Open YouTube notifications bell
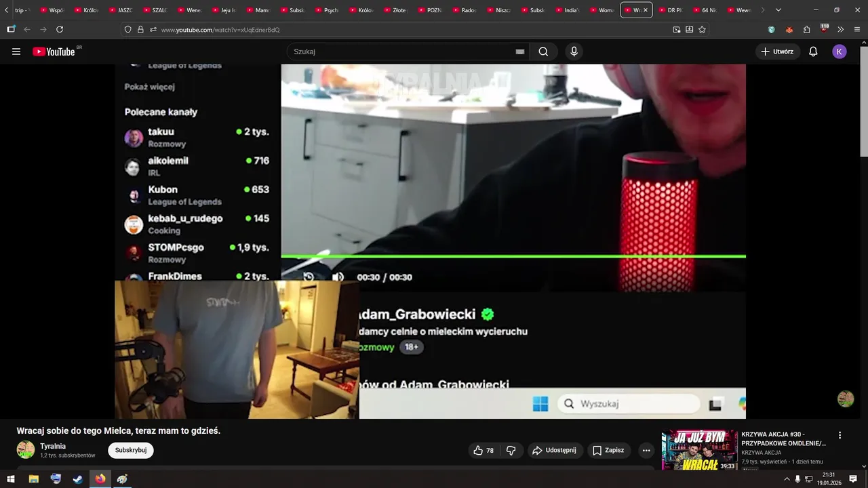Screen dimensions: 868x488 pyautogui.click(x=813, y=52)
